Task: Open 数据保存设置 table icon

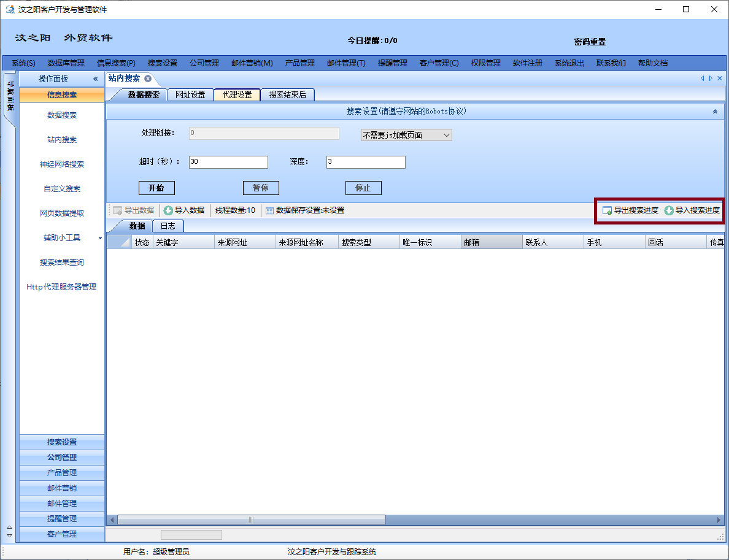Action: (x=269, y=210)
